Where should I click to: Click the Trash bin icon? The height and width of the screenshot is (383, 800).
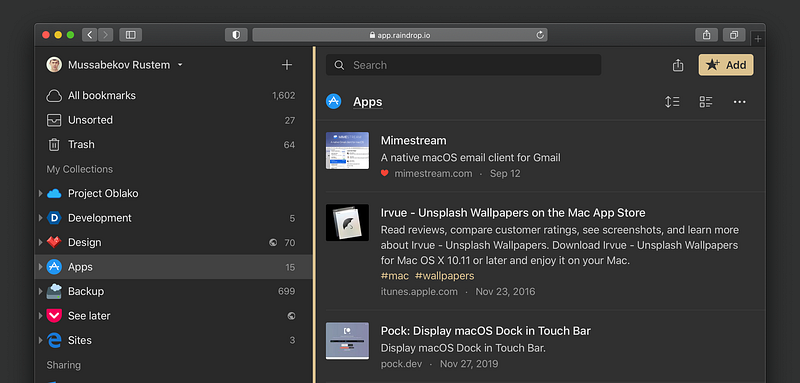click(54, 145)
